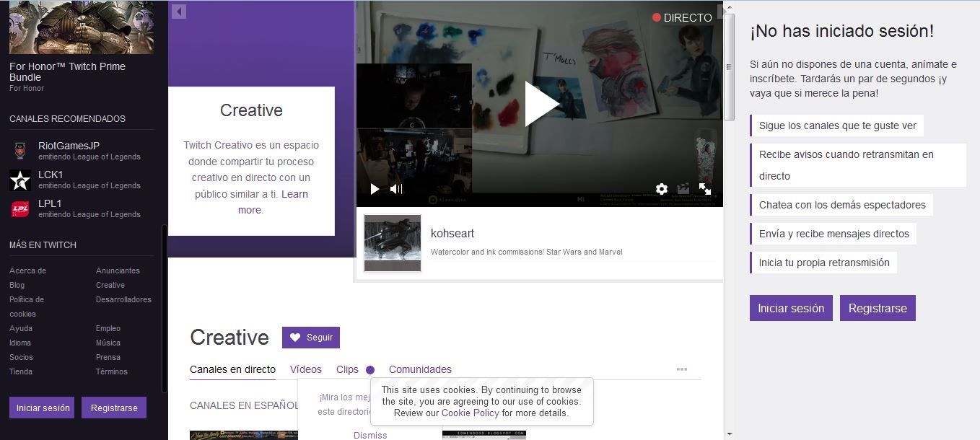Screen dimensions: 980x440
Task: Open the Ayuda footer link
Action: tap(21, 328)
